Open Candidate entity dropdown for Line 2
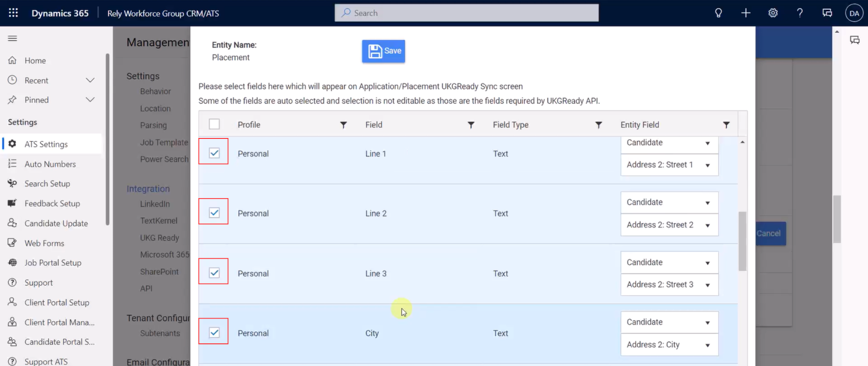The height and width of the screenshot is (366, 868). (669, 202)
